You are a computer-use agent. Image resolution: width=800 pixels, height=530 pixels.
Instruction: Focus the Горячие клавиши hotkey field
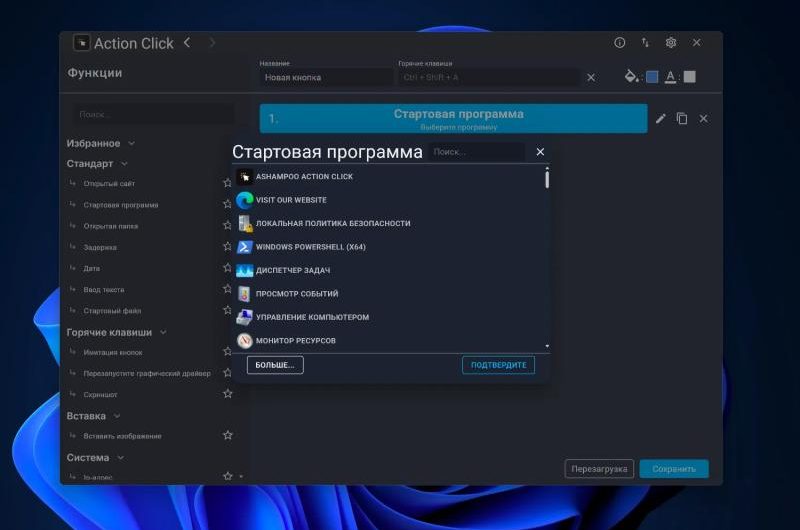pos(489,78)
